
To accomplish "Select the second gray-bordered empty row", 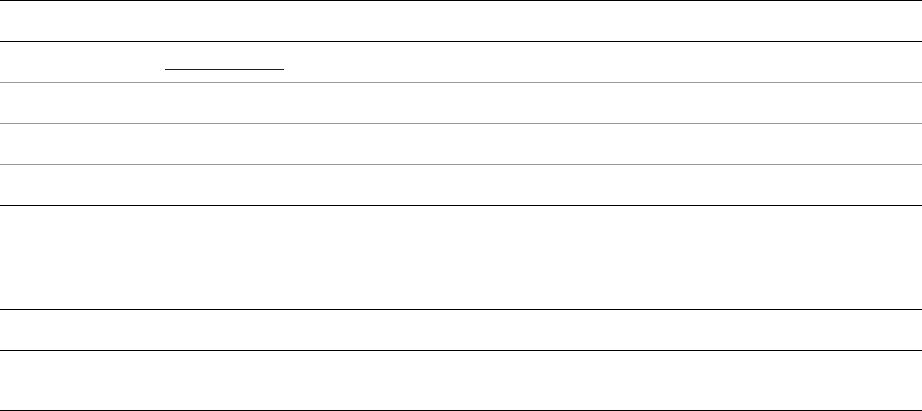I will tap(461, 144).
